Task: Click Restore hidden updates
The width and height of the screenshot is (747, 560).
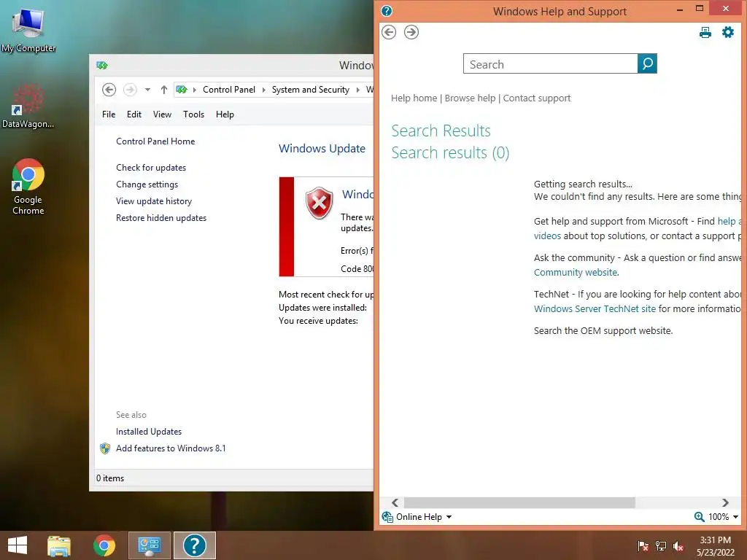Action: pos(161,217)
